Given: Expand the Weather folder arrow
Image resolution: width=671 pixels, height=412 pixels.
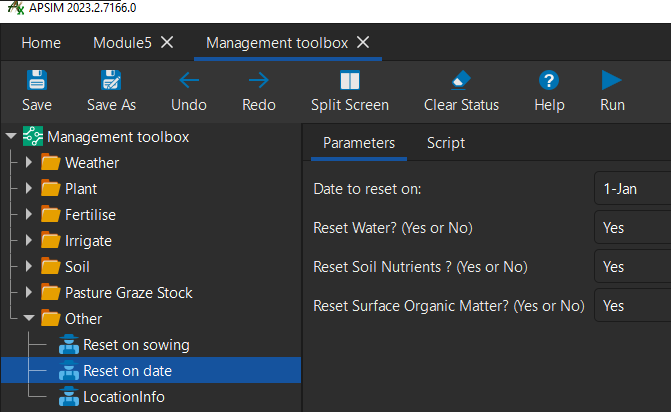Looking at the screenshot, I should 29,163.
